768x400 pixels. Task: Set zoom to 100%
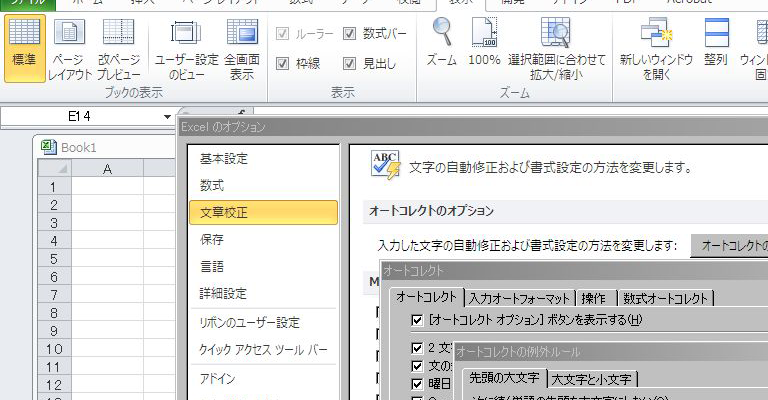coord(484,42)
